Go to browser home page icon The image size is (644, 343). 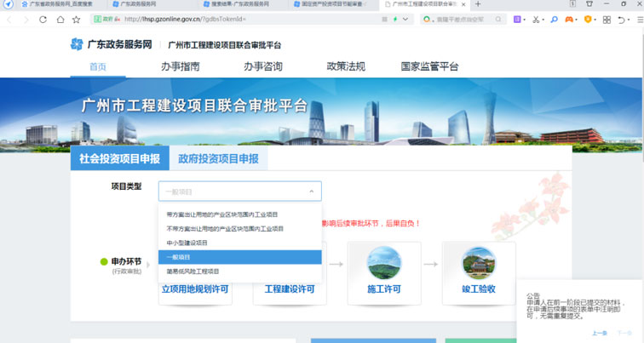60,20
